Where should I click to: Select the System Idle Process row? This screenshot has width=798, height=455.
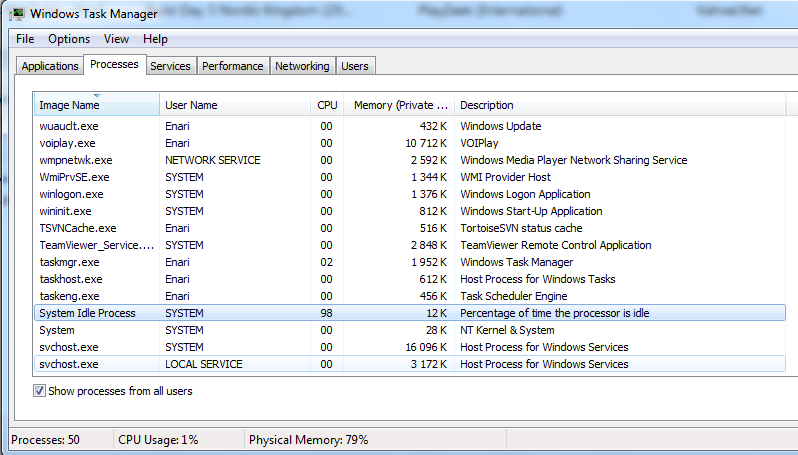(x=410, y=313)
